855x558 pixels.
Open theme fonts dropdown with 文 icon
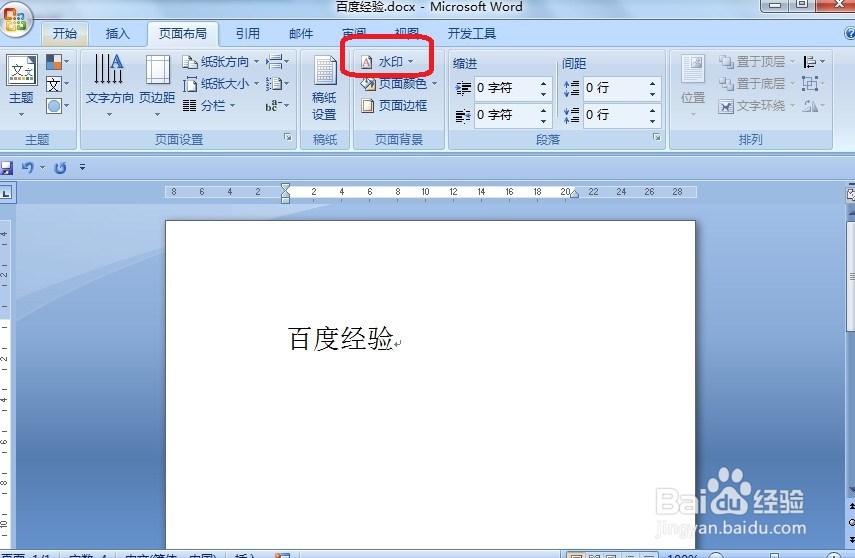pos(57,84)
